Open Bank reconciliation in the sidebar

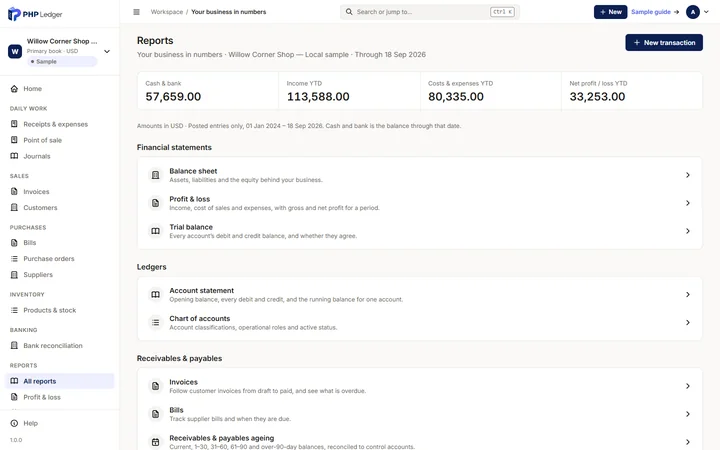click(59, 345)
